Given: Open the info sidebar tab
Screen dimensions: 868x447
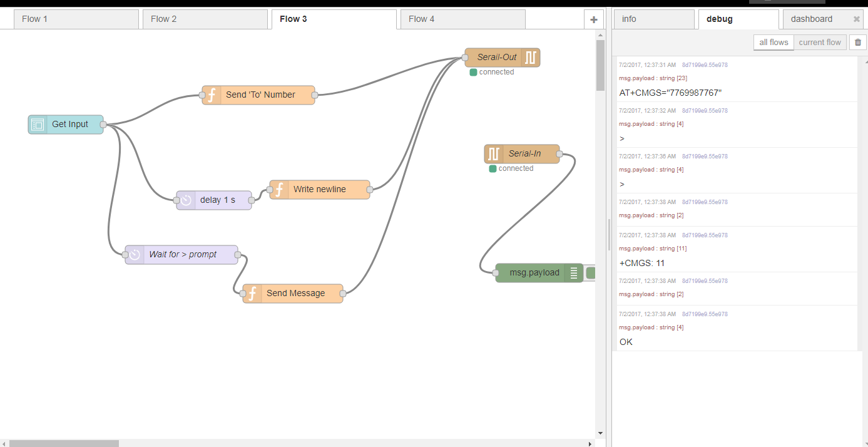Looking at the screenshot, I should tap(654, 19).
